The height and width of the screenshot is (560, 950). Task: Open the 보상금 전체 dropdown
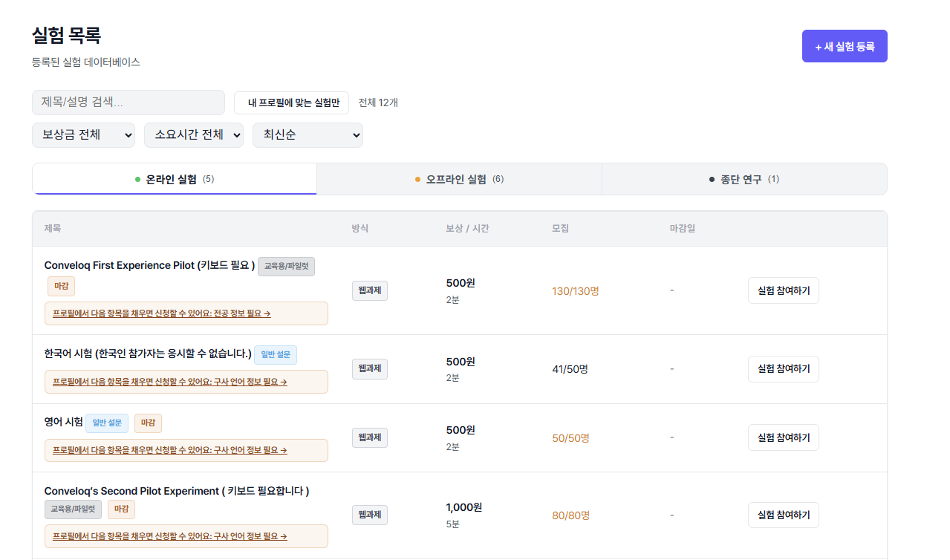click(83, 135)
